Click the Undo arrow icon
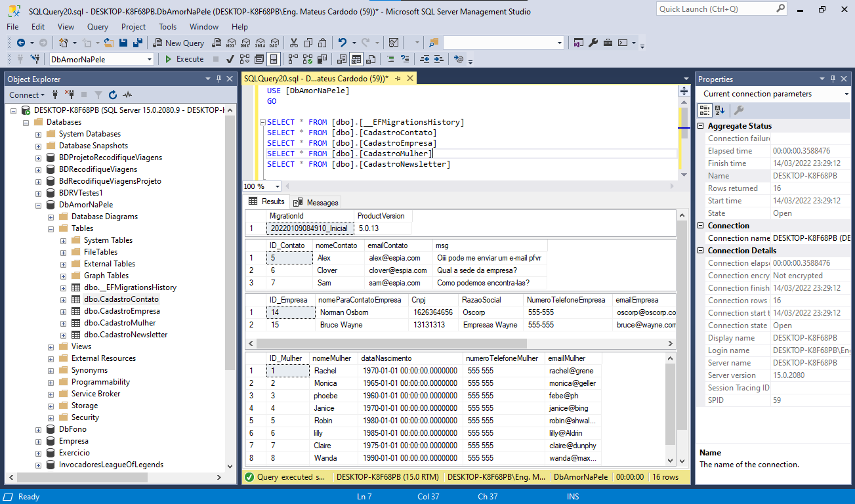This screenshot has width=855, height=504. pos(343,43)
